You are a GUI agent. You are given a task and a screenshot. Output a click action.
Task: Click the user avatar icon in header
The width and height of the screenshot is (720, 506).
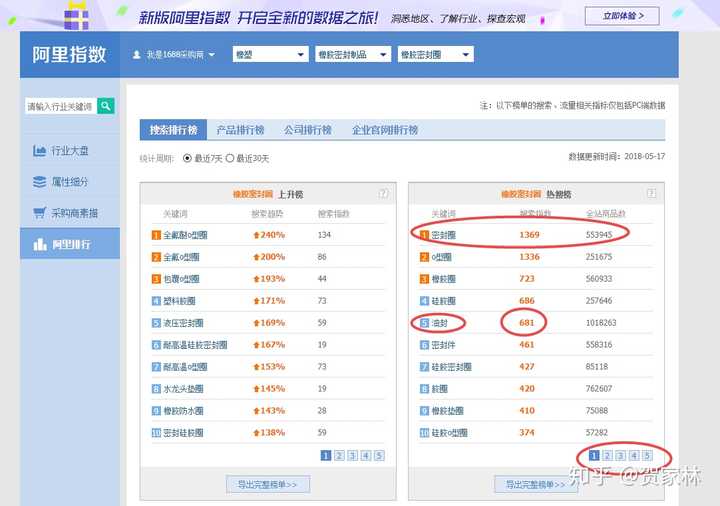(x=136, y=55)
